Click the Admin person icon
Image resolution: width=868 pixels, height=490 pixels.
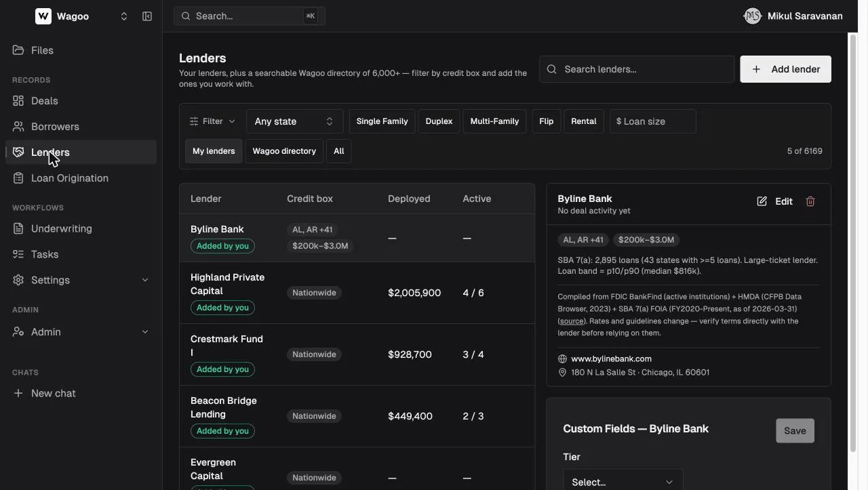click(18, 332)
